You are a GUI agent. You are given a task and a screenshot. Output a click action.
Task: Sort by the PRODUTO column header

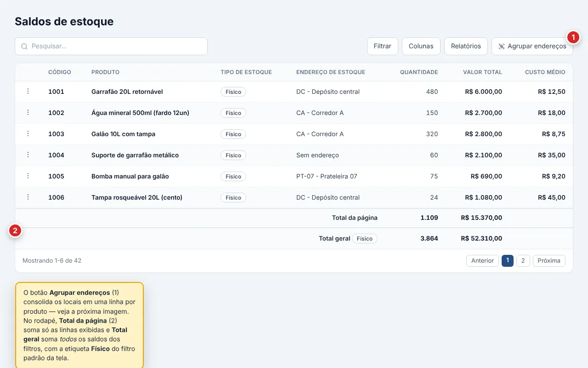105,72
